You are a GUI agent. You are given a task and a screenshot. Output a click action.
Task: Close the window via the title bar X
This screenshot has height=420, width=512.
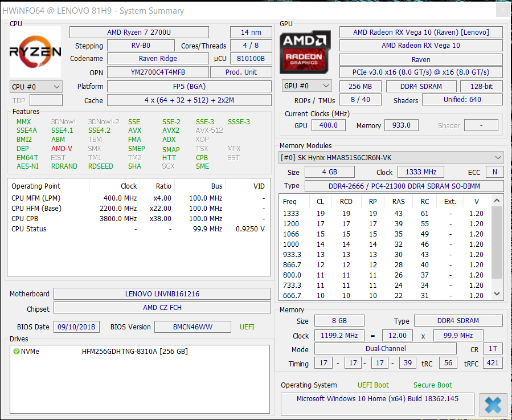click(x=503, y=10)
